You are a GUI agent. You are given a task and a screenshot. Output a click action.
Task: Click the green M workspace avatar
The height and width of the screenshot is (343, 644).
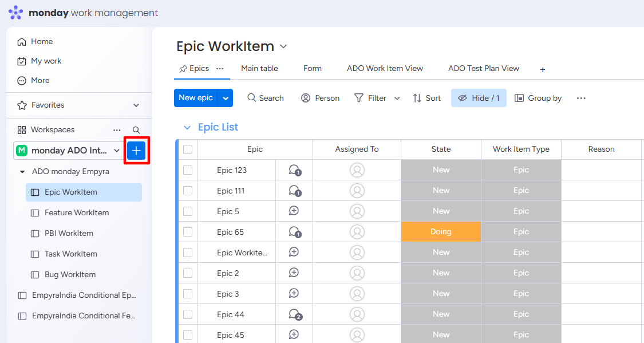click(x=21, y=151)
